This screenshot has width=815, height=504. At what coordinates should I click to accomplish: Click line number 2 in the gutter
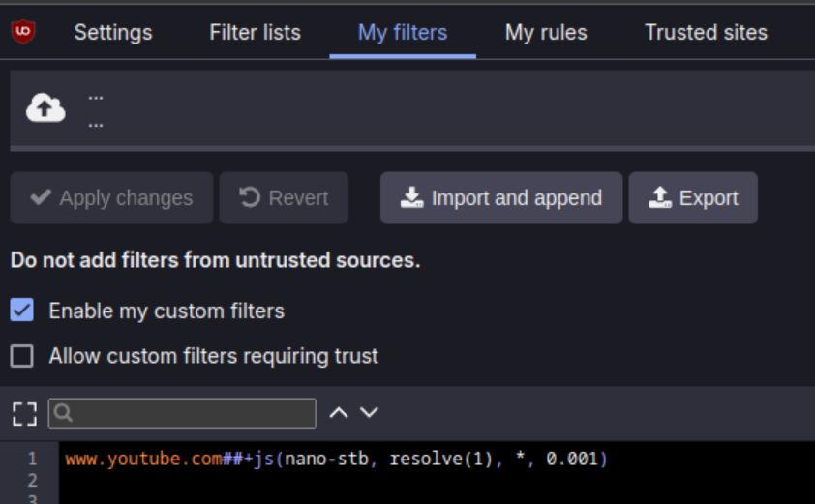coord(32,480)
